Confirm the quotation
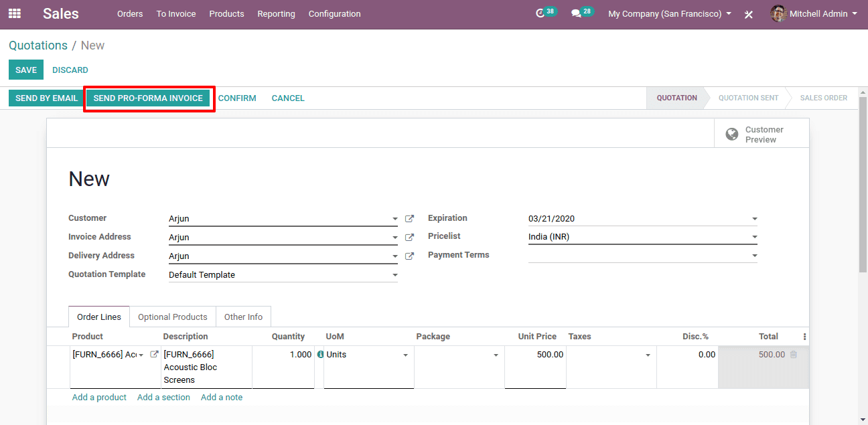Viewport: 868px width, 425px height. click(237, 98)
